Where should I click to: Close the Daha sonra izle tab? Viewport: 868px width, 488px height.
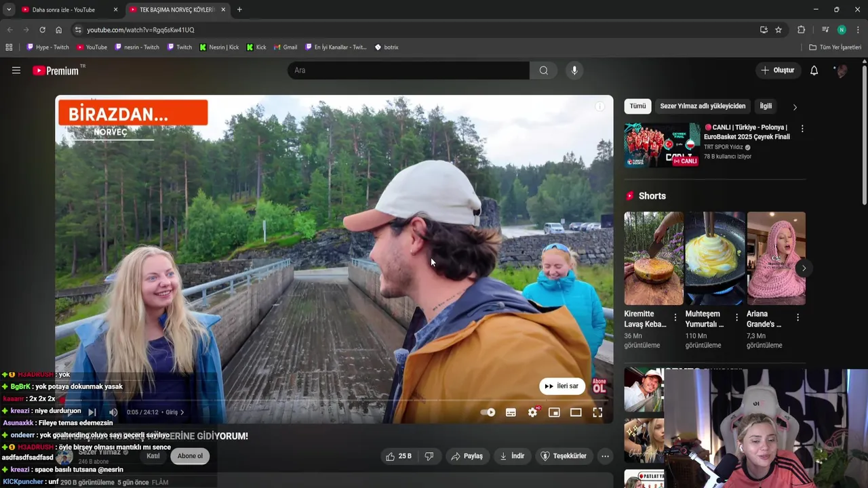[x=115, y=9]
